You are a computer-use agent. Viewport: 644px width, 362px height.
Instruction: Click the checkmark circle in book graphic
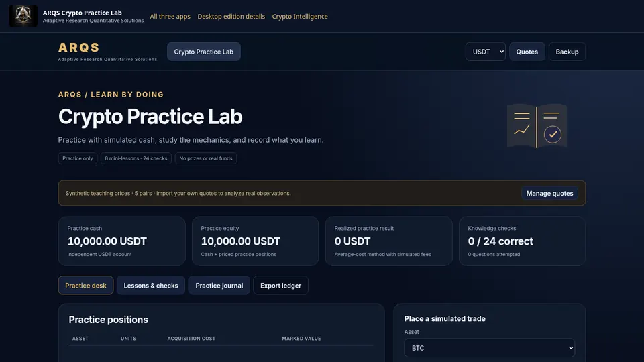(x=552, y=134)
